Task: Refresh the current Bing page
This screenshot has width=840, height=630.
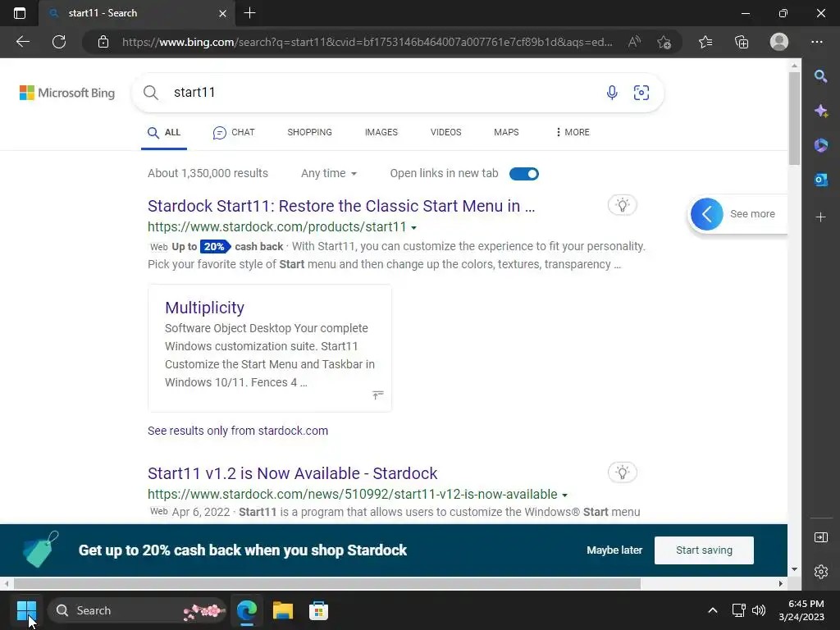Action: 59,42
